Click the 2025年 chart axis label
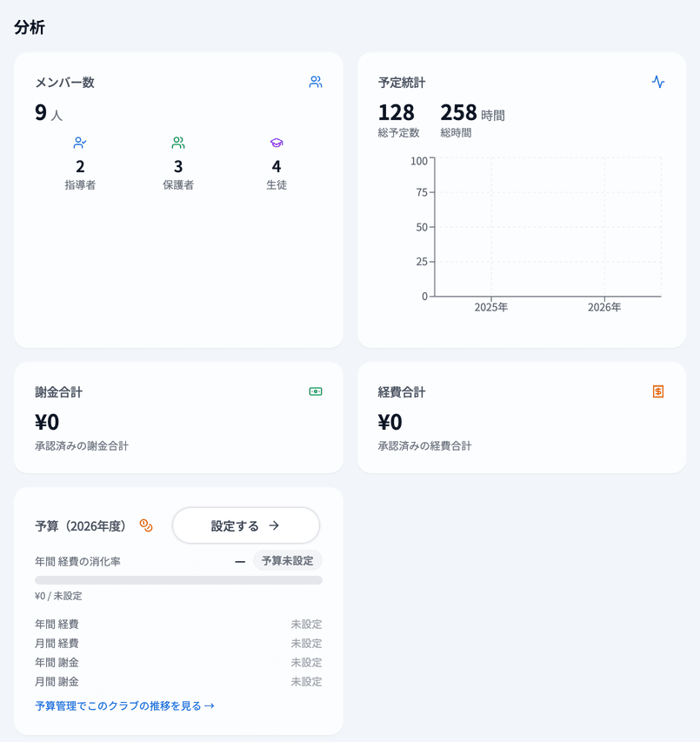 pyautogui.click(x=491, y=307)
